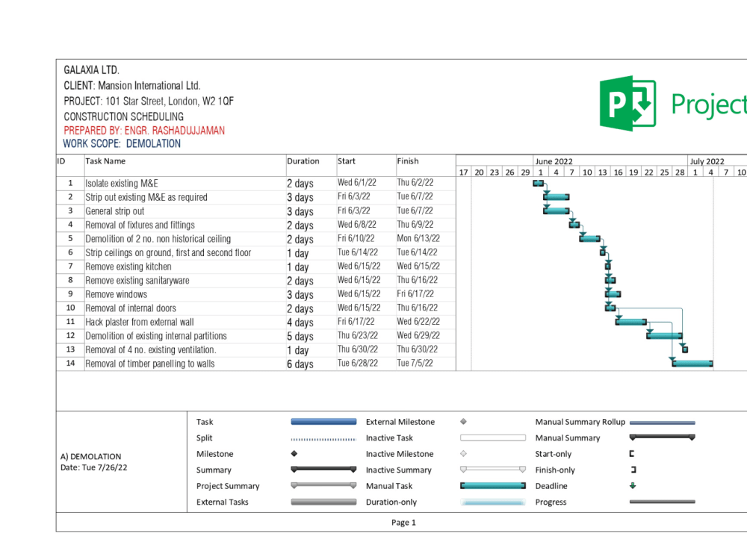Click start date 'Wed 6/1/22'
This screenshot has height=560, width=747.
point(357,183)
